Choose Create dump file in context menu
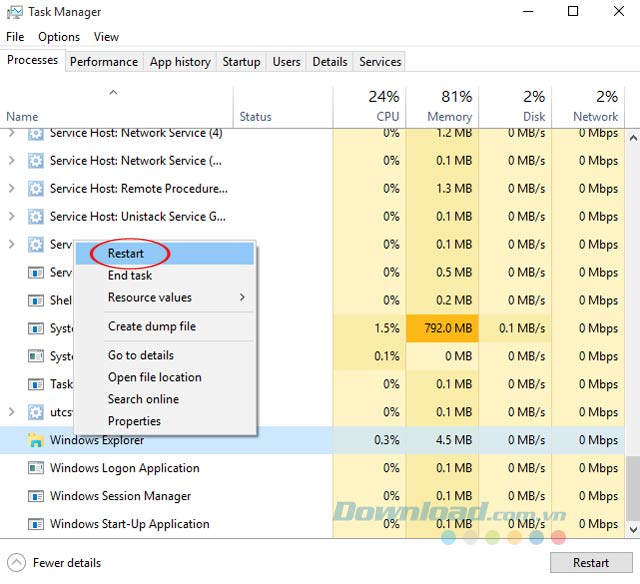 [x=165, y=326]
